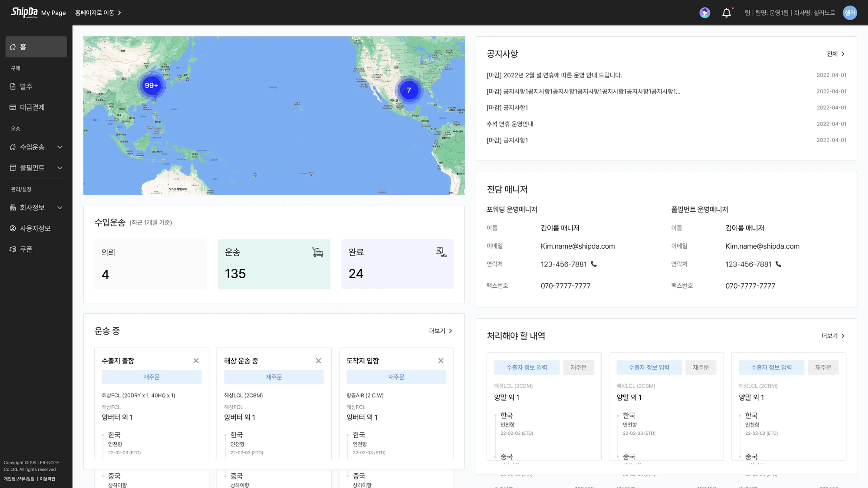Expand the 회사정보 sidebar menu
868x488 pixels.
[x=60, y=207]
